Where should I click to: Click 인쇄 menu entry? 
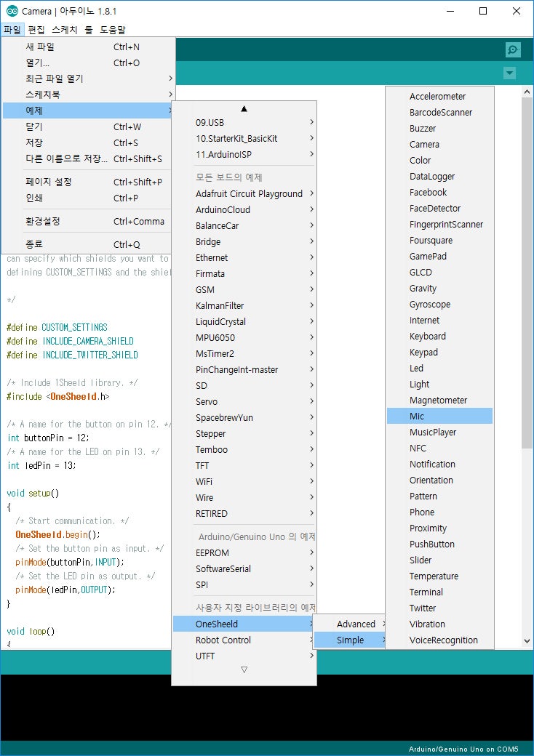coord(87,198)
